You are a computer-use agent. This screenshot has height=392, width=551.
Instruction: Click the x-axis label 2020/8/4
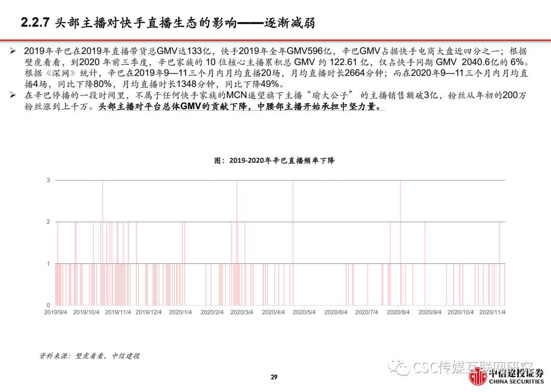pyautogui.click(x=398, y=312)
